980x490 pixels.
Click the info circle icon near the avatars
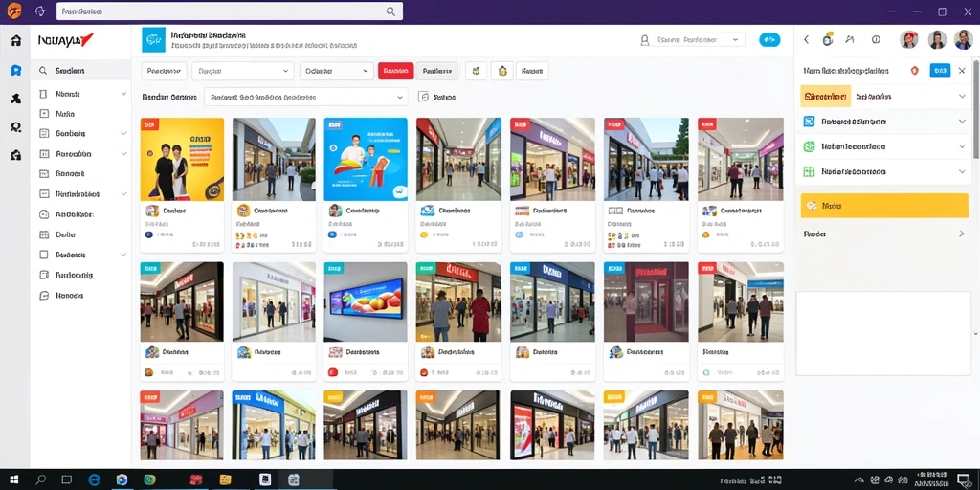click(876, 39)
